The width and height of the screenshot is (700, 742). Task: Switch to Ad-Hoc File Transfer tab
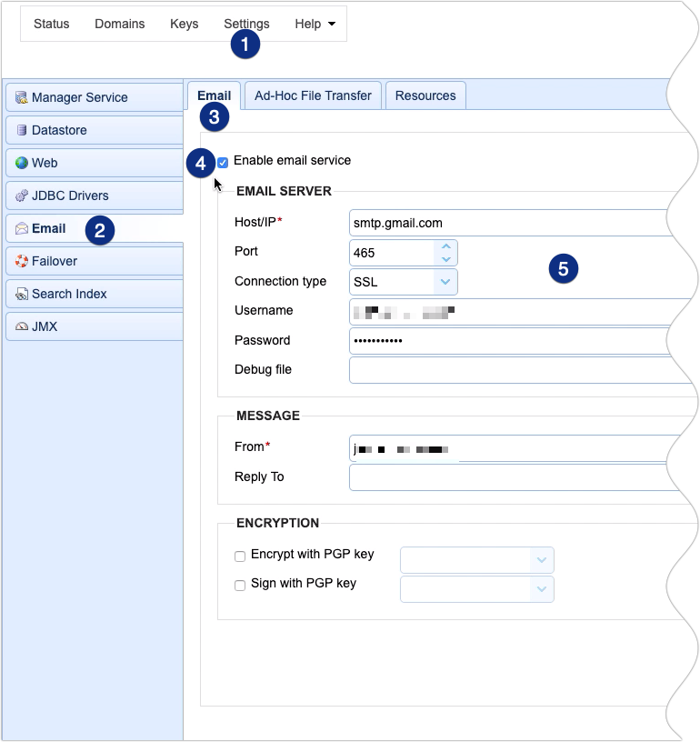(x=313, y=95)
